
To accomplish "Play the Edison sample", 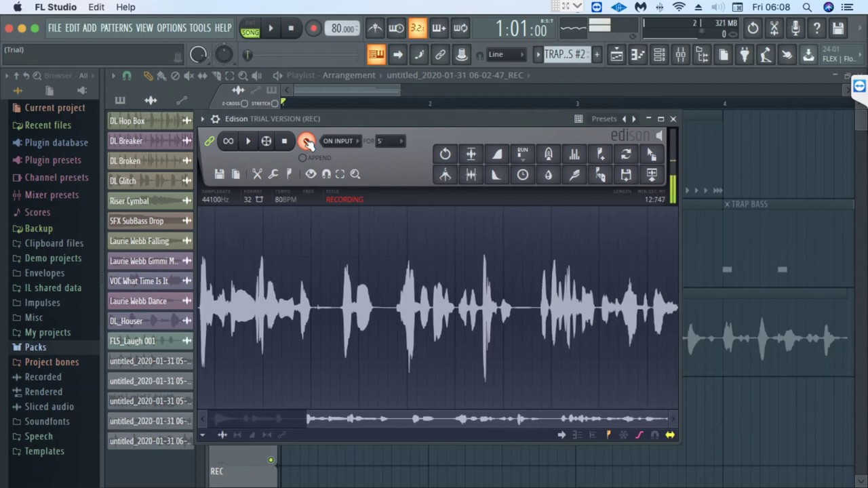I will [248, 141].
